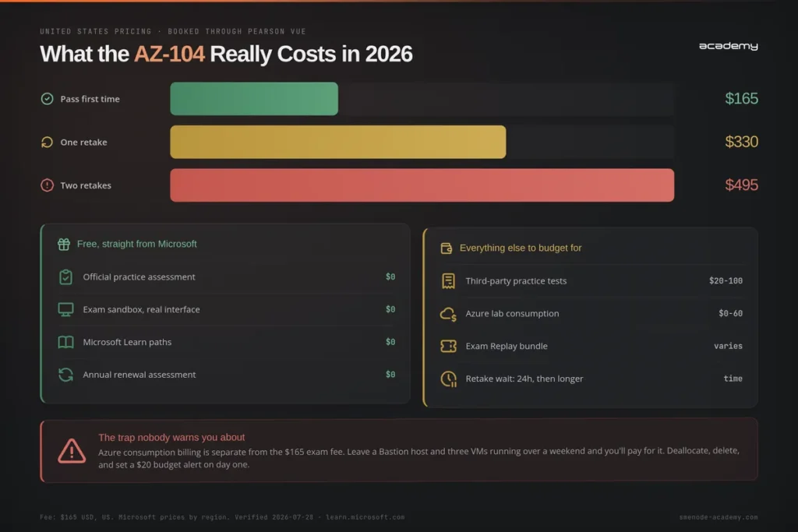Click the gift icon in Free from Microsoft header
Viewport: 798px width, 532px height.
64,244
